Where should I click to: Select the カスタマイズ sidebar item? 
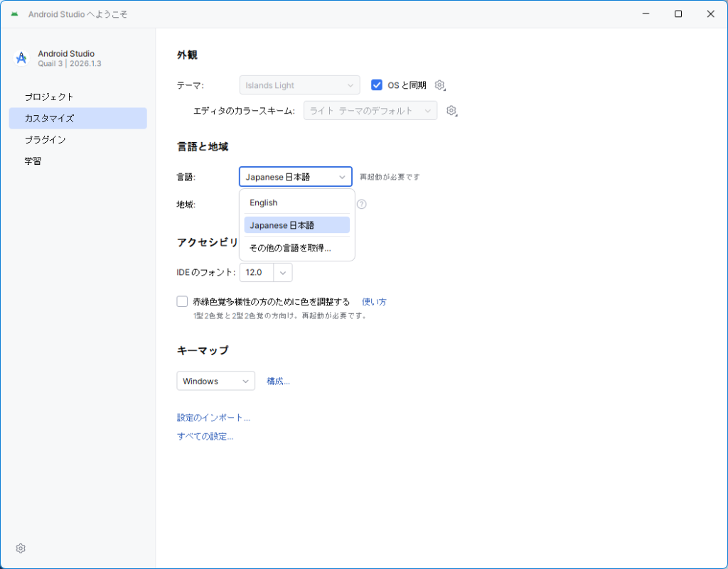[x=78, y=118]
